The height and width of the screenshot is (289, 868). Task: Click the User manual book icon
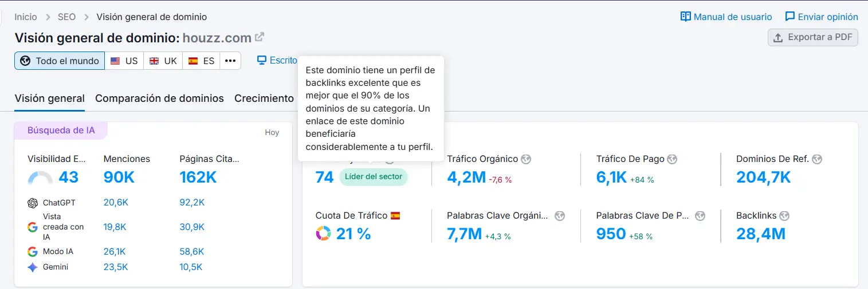pos(686,17)
